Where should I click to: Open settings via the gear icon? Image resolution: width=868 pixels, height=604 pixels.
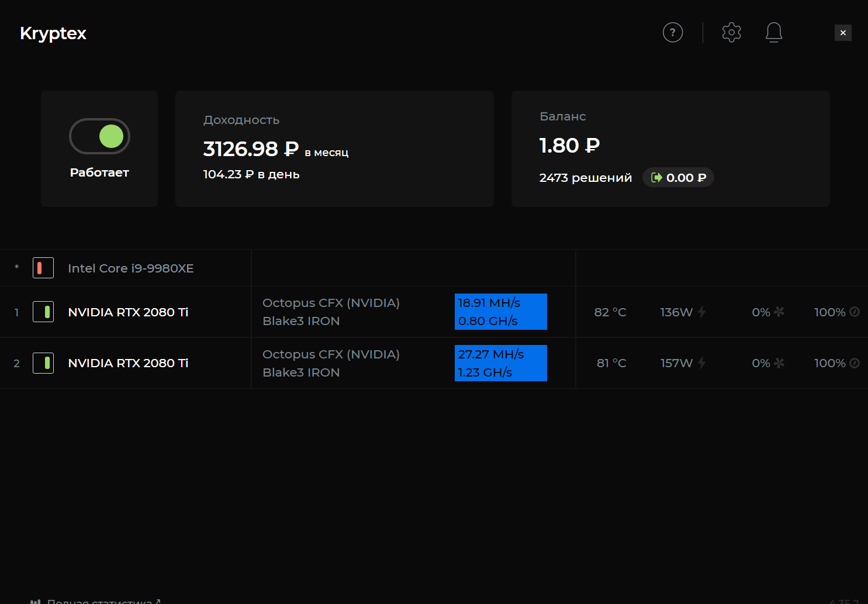pyautogui.click(x=731, y=32)
